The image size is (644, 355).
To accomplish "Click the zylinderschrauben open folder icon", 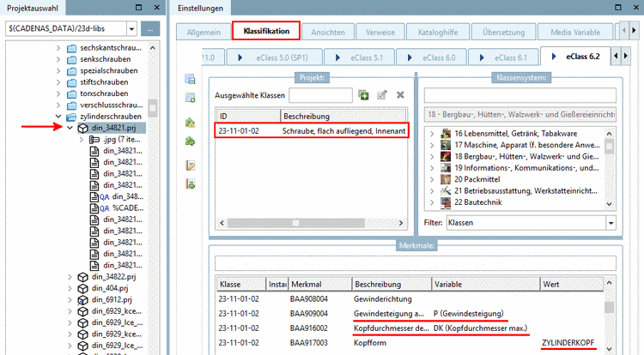I will 71,117.
